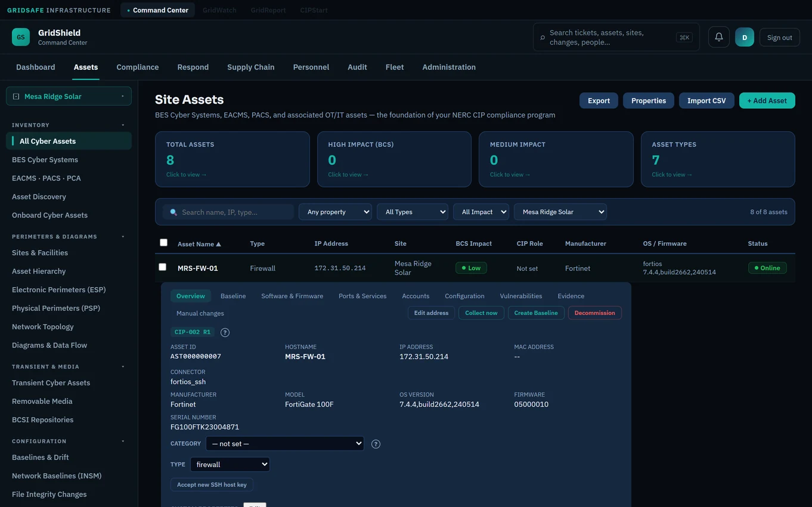The width and height of the screenshot is (812, 507).
Task: Click the CIP-002 R1 help question mark
Action: [225, 332]
